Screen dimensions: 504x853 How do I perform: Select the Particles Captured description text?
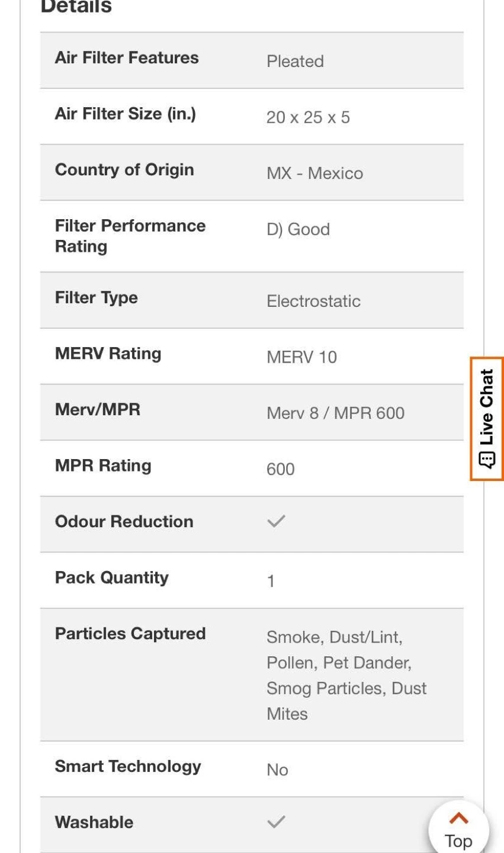point(346,675)
